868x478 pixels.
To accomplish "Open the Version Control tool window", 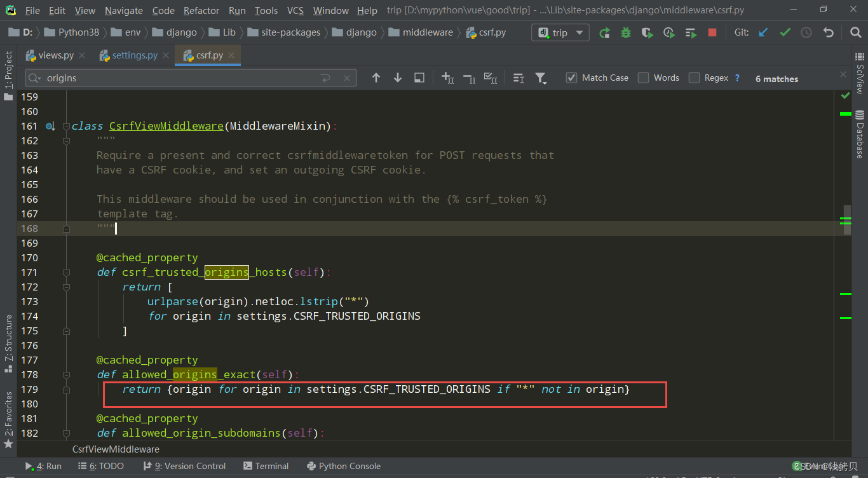I will coord(184,466).
